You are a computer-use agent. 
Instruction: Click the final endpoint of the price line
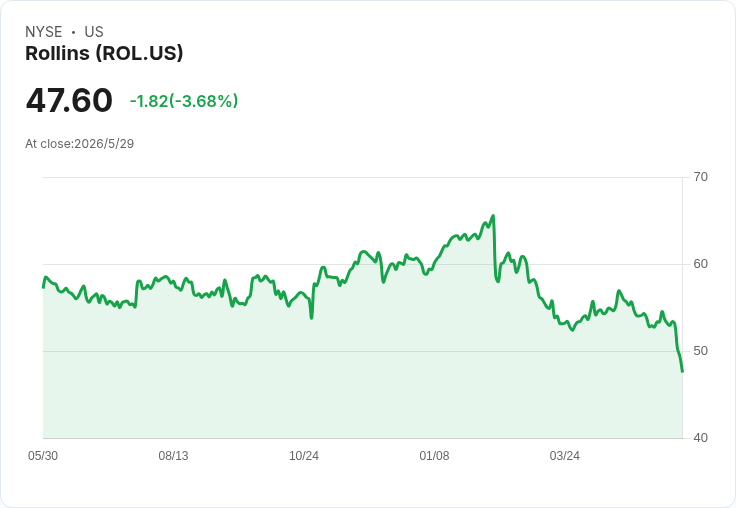point(682,371)
